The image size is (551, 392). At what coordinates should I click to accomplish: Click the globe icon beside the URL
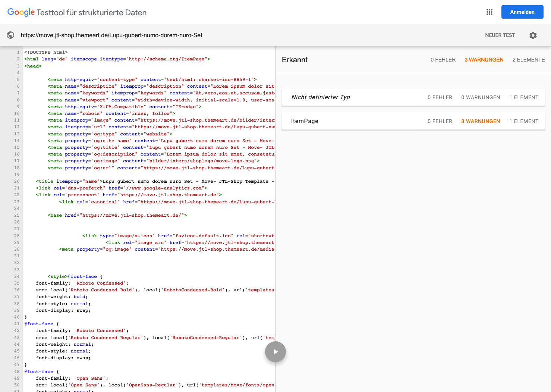10,35
